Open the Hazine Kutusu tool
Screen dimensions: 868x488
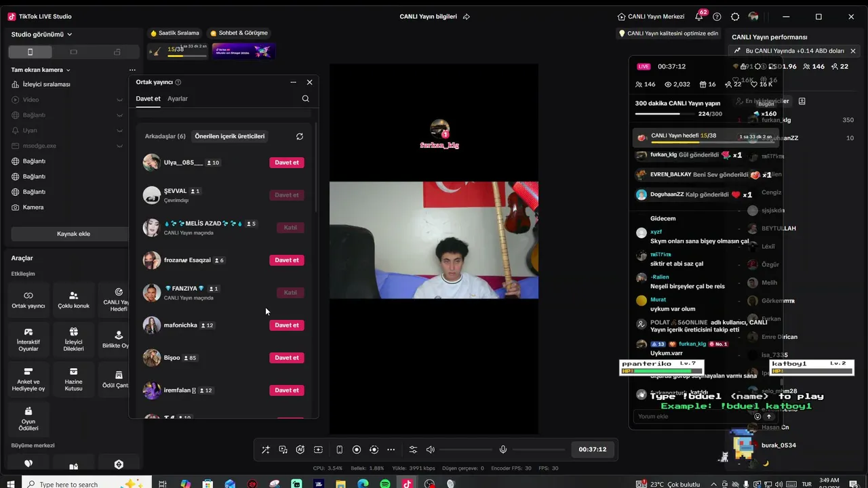click(x=73, y=380)
